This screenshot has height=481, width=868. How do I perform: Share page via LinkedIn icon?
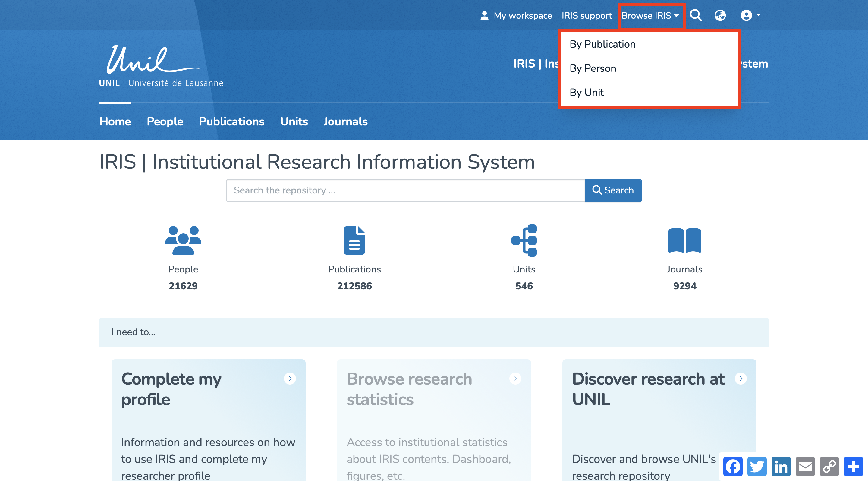[781, 467]
